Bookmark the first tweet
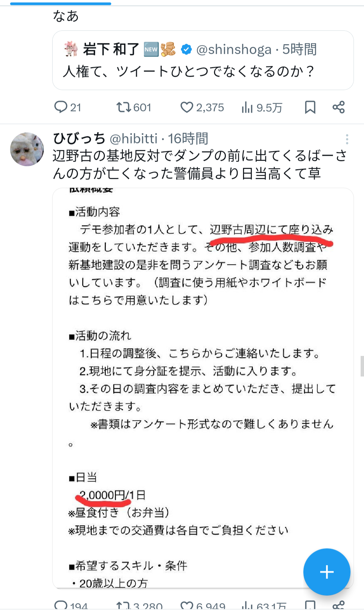 pos(310,107)
